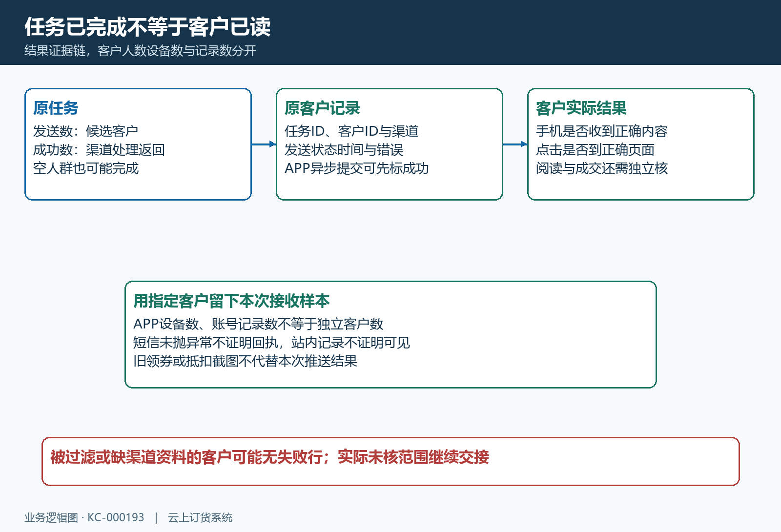Screen dimensions: 781x532
Task: Select line APP设备数、账号记录数不等于独立客户数
Action: (258, 324)
